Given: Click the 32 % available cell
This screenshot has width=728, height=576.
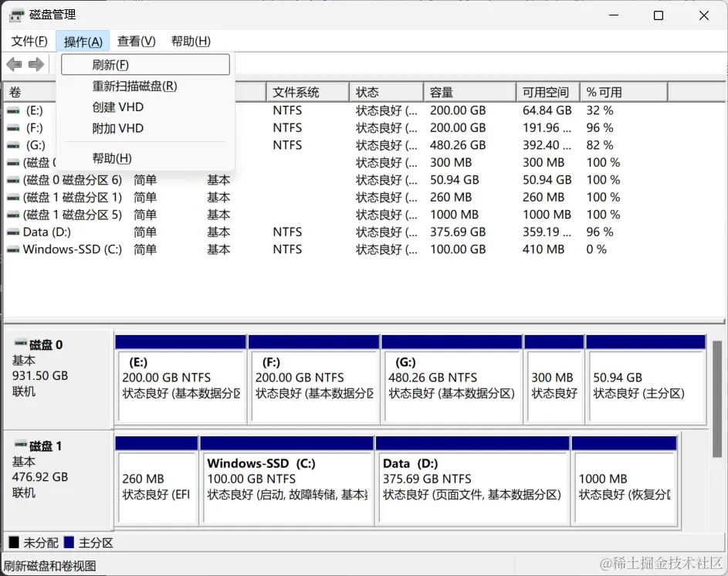Looking at the screenshot, I should (x=599, y=110).
